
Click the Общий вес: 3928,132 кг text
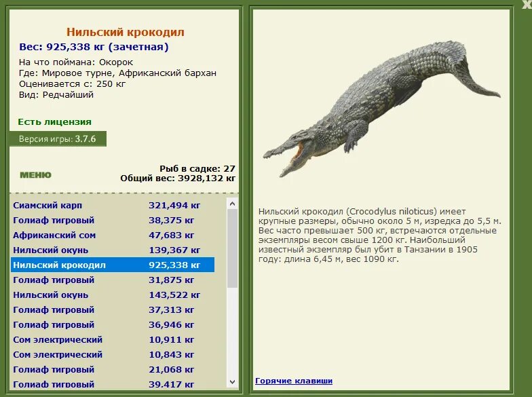point(178,178)
